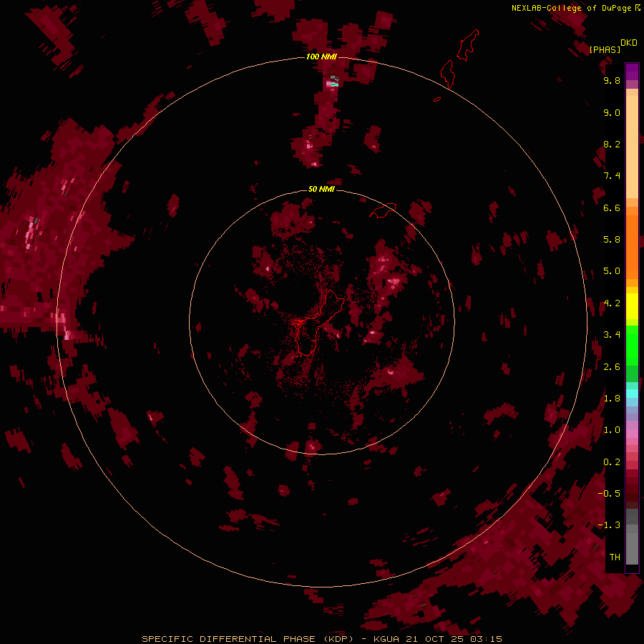The image size is (644, 644).
Task: Click the DKD unit label above the color scale
Action: (629, 43)
